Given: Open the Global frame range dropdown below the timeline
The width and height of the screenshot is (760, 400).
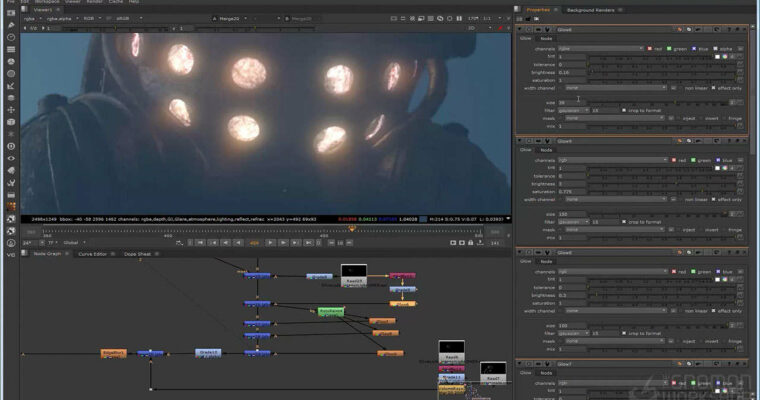Looking at the screenshot, I should (x=74, y=242).
